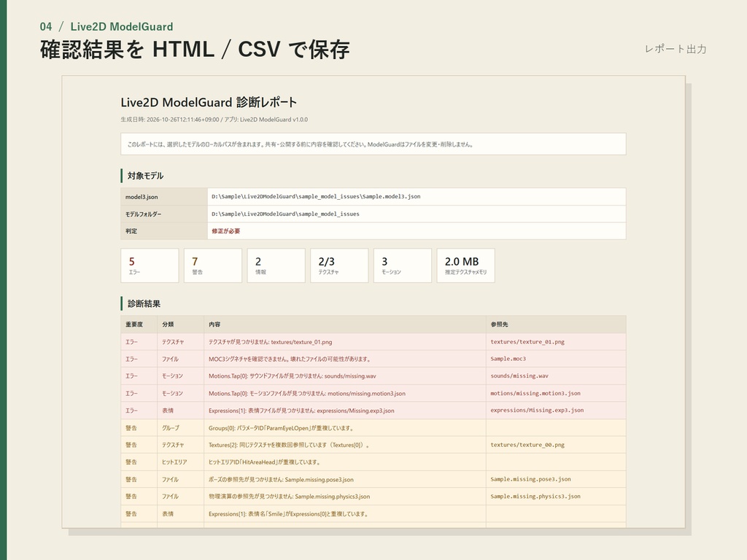747x560 pixels.
Task: Click the notice about local paths in the report
Action: coord(373,144)
